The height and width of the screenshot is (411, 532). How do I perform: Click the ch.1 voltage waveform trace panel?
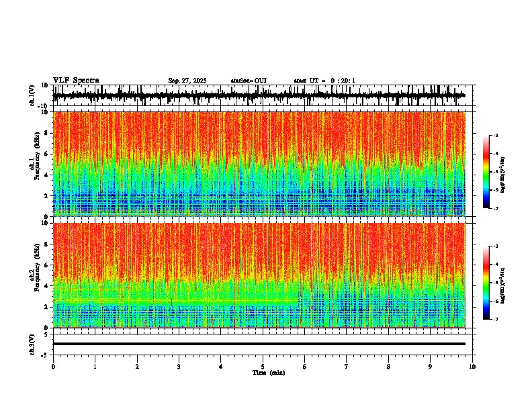[x=264, y=95]
